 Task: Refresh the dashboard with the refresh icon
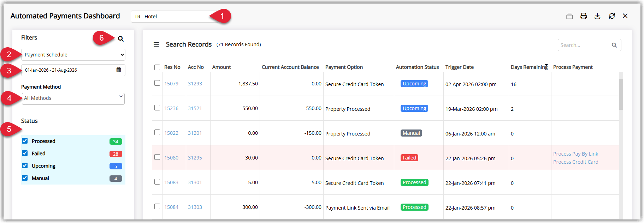pyautogui.click(x=612, y=16)
